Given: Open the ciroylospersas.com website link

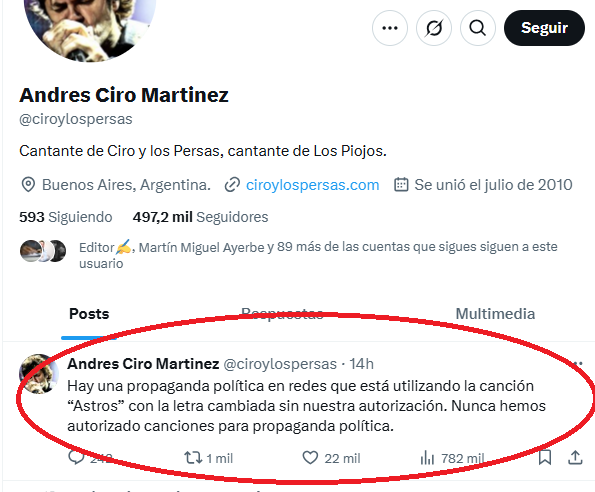Looking at the screenshot, I should [x=312, y=185].
